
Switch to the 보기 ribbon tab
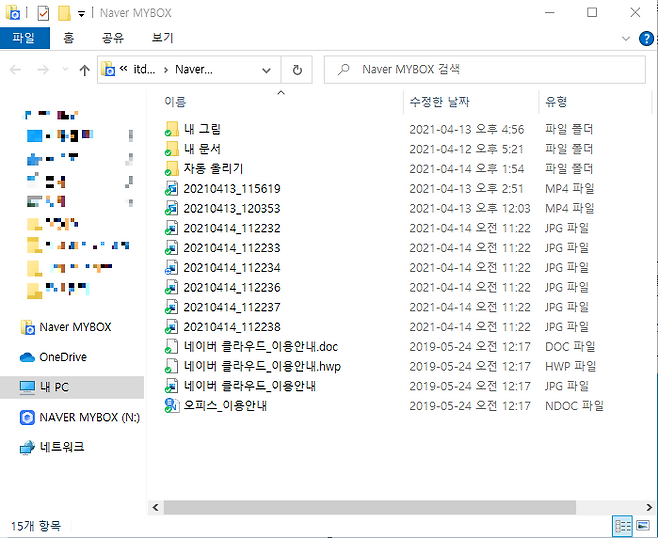(x=162, y=38)
